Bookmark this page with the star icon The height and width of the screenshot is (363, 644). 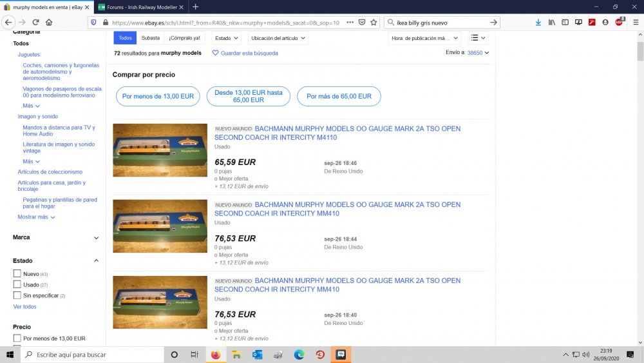point(374,22)
